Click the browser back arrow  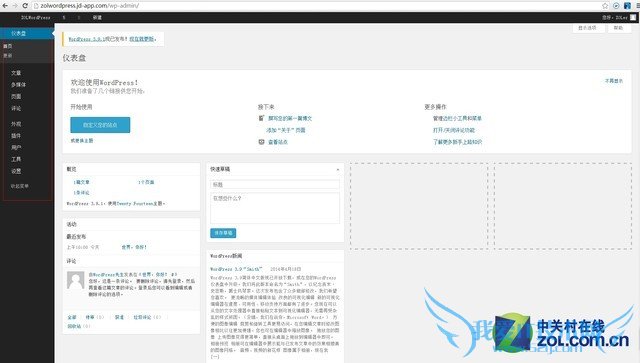pyautogui.click(x=5, y=6)
